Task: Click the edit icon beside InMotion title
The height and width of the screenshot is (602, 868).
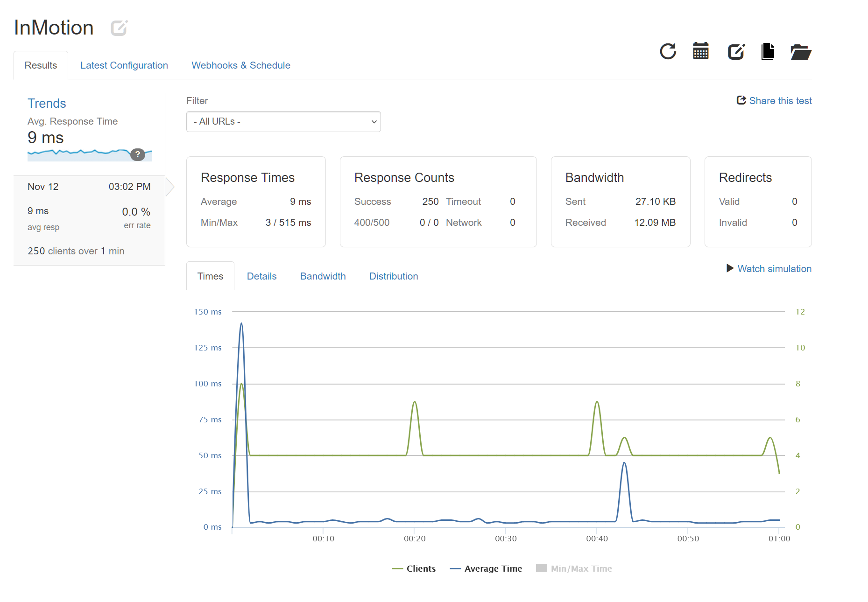Action: click(119, 28)
